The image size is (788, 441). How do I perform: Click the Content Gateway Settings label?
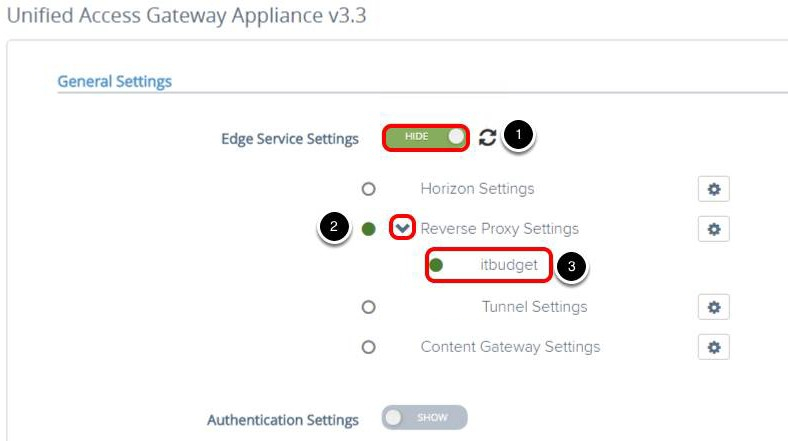510,347
